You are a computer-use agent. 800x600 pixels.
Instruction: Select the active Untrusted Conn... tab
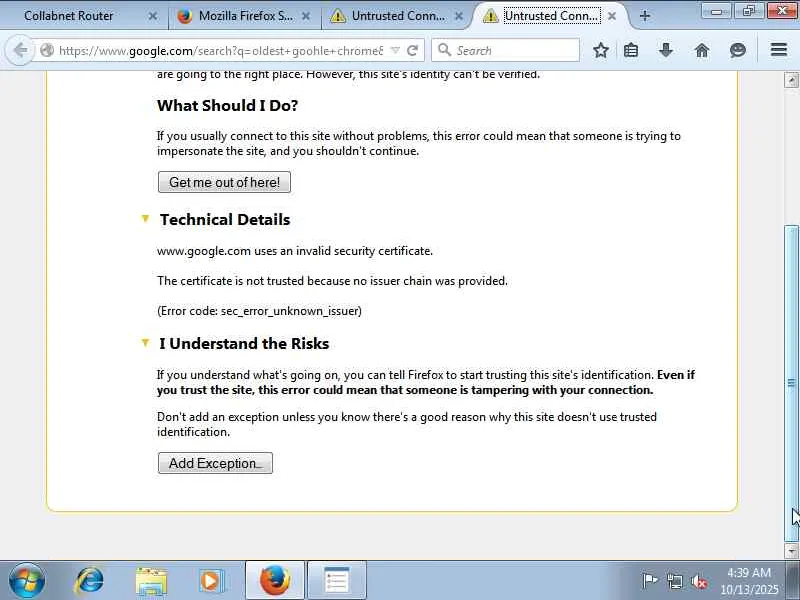point(551,16)
